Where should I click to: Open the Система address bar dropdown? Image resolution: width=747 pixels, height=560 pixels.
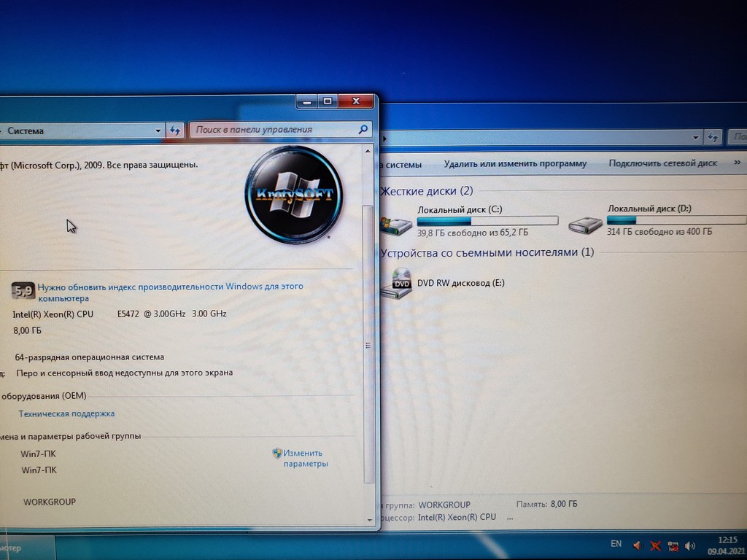(x=158, y=131)
